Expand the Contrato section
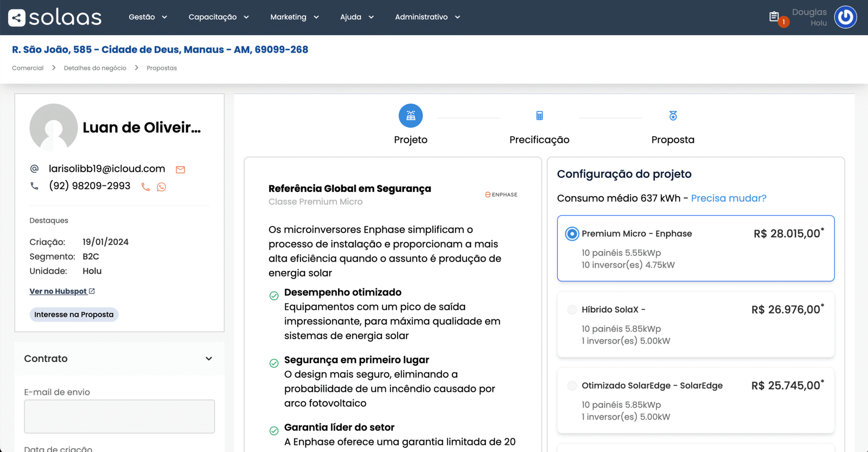Image resolution: width=868 pixels, height=452 pixels. coord(209,359)
